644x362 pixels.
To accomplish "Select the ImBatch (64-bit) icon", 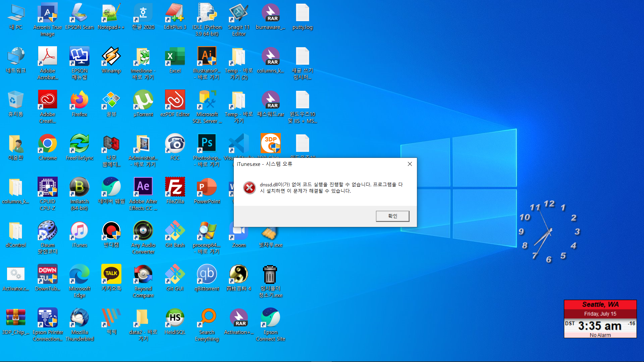I will [x=79, y=194].
